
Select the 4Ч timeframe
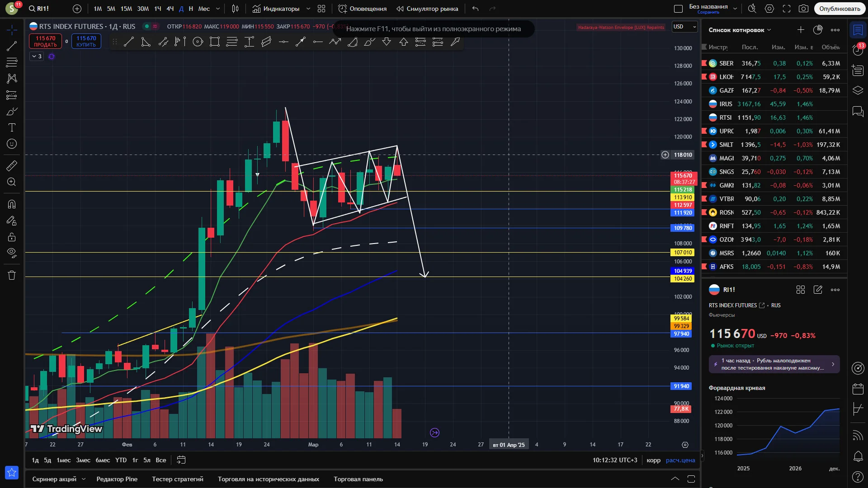coord(170,9)
